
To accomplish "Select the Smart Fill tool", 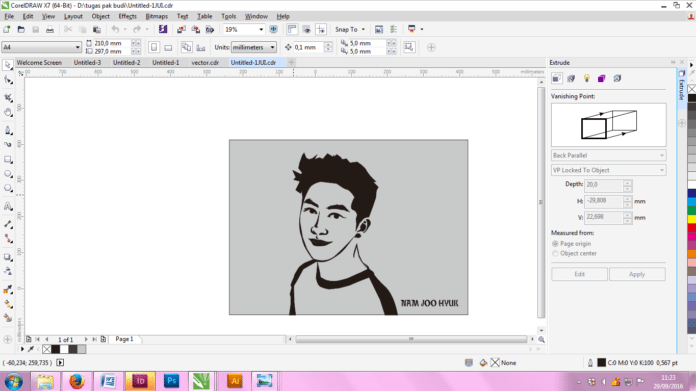I will click(x=8, y=318).
